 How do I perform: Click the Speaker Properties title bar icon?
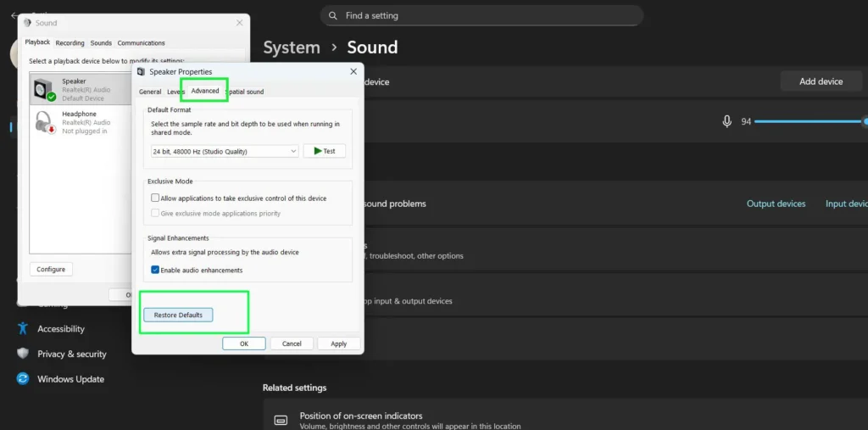(141, 71)
